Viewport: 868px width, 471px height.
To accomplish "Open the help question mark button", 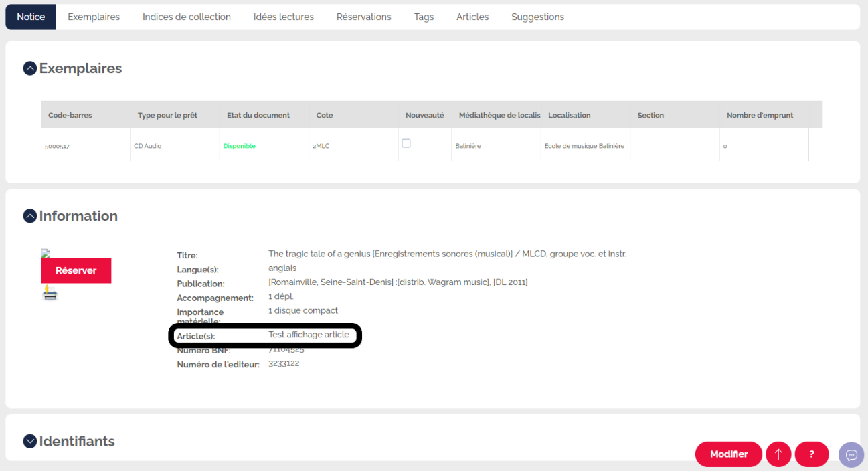I will pyautogui.click(x=812, y=454).
